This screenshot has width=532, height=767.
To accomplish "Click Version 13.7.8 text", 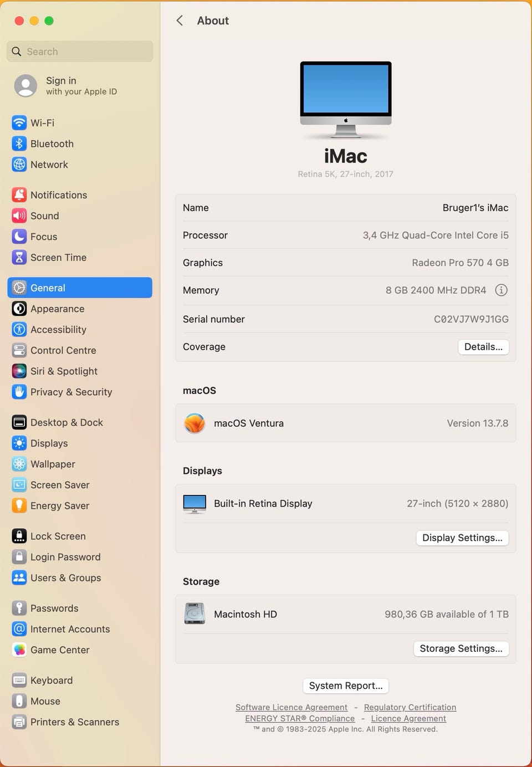I will tap(478, 423).
